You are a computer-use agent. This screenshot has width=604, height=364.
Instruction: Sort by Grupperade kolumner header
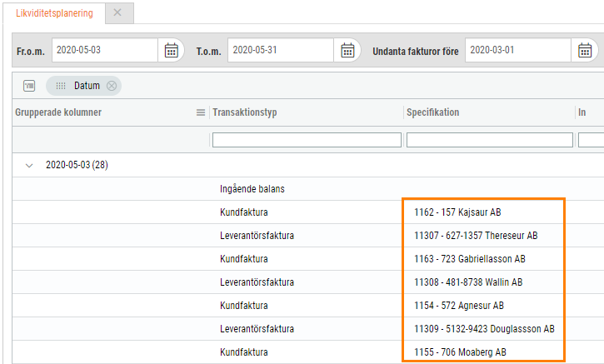(x=58, y=112)
